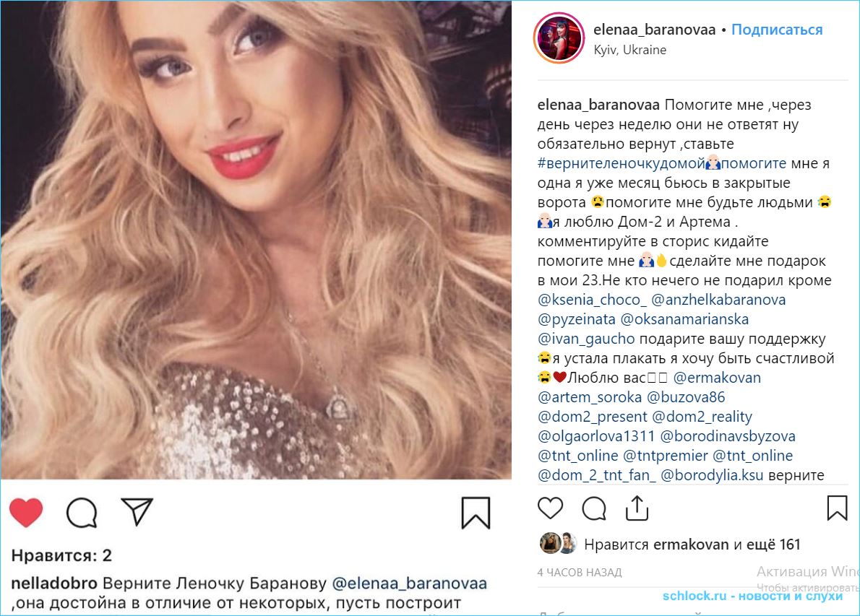Open @buzova86 profile mention
The width and height of the screenshot is (860, 616).
tap(686, 397)
